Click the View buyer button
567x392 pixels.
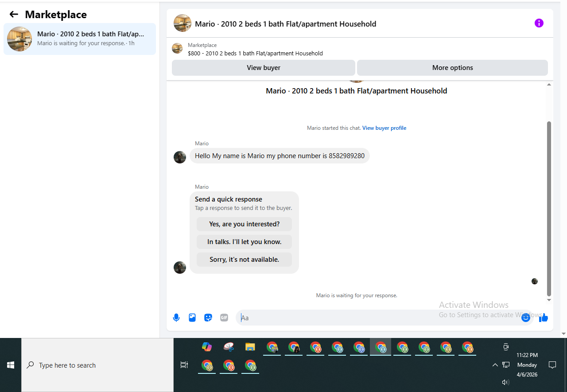[x=264, y=68]
